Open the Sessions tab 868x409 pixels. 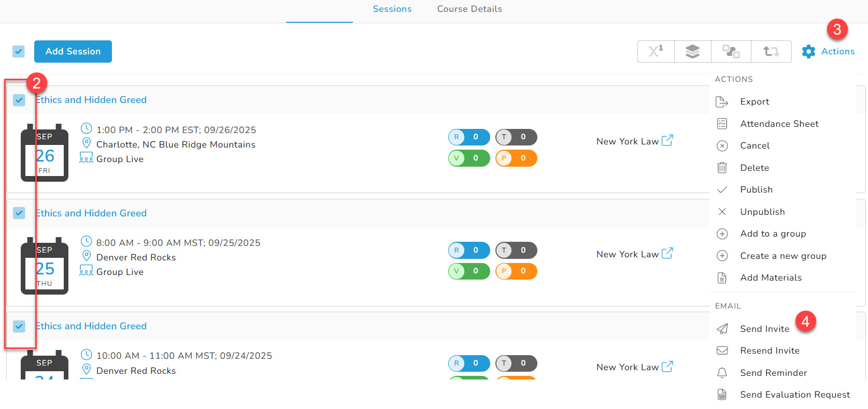[x=392, y=9]
